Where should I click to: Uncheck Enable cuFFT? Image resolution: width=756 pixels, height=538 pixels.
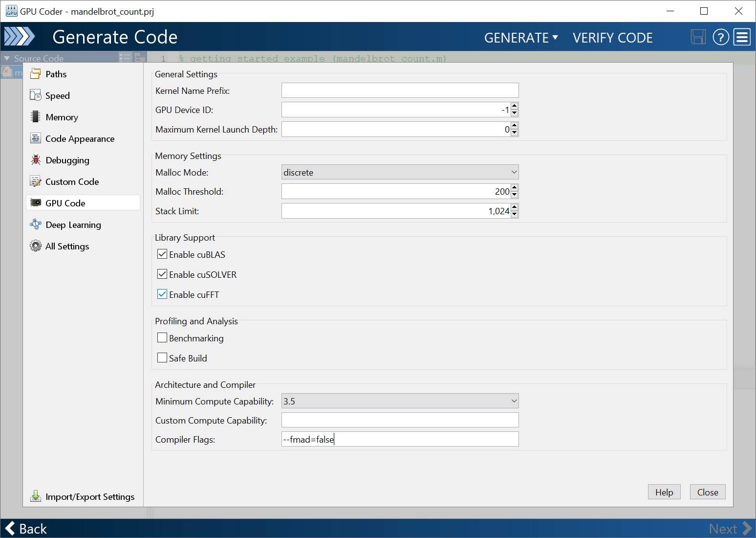pyautogui.click(x=162, y=294)
